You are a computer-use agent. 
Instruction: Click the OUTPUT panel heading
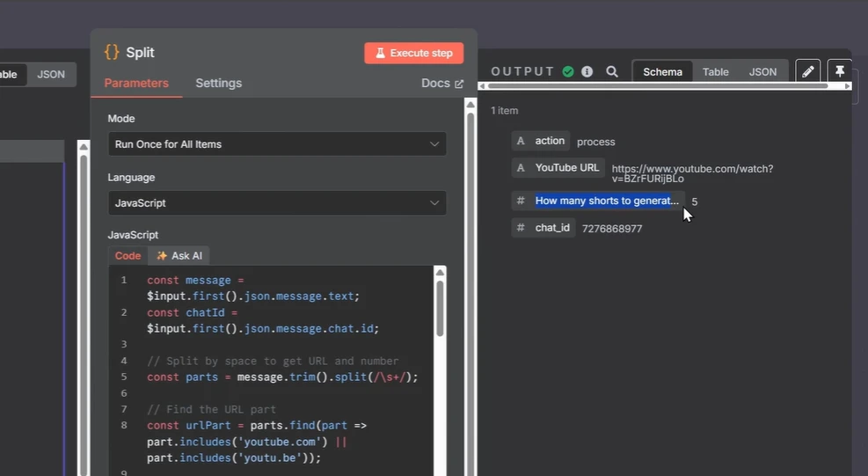click(x=522, y=71)
